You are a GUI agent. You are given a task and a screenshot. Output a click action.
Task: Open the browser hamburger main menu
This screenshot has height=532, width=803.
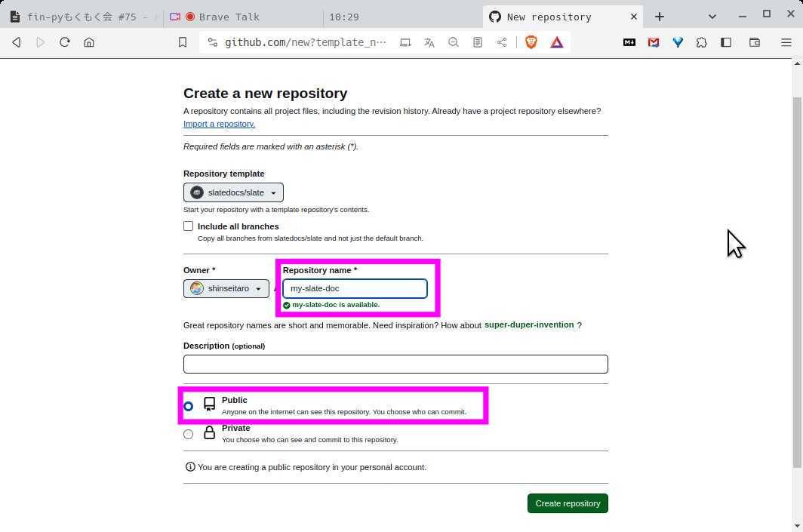[786, 42]
